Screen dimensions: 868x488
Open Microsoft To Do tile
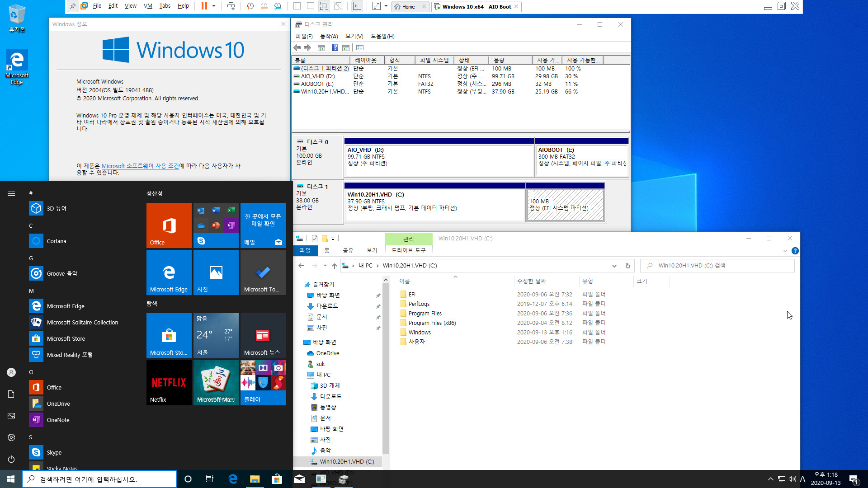(263, 272)
